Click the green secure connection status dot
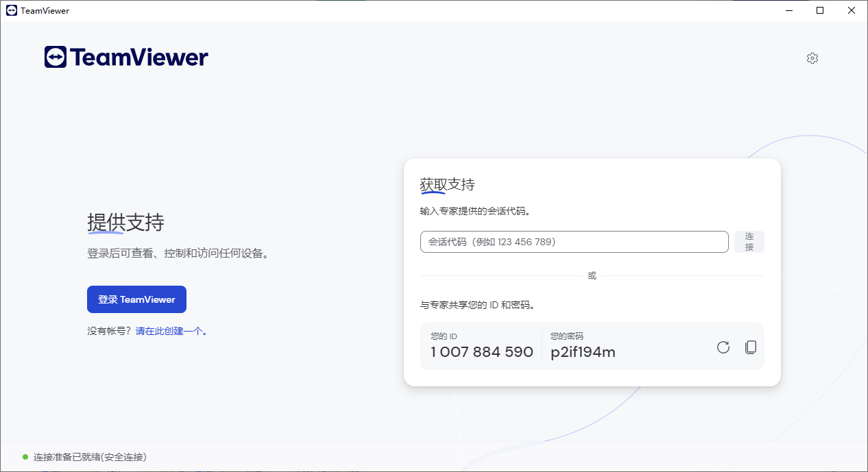This screenshot has height=472, width=868. click(25, 457)
